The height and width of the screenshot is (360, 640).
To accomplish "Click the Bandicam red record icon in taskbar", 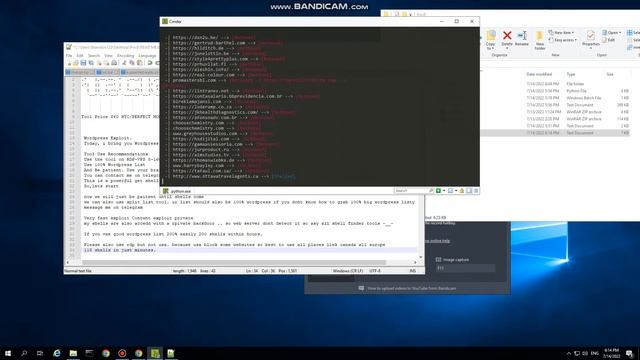I will point(122,353).
